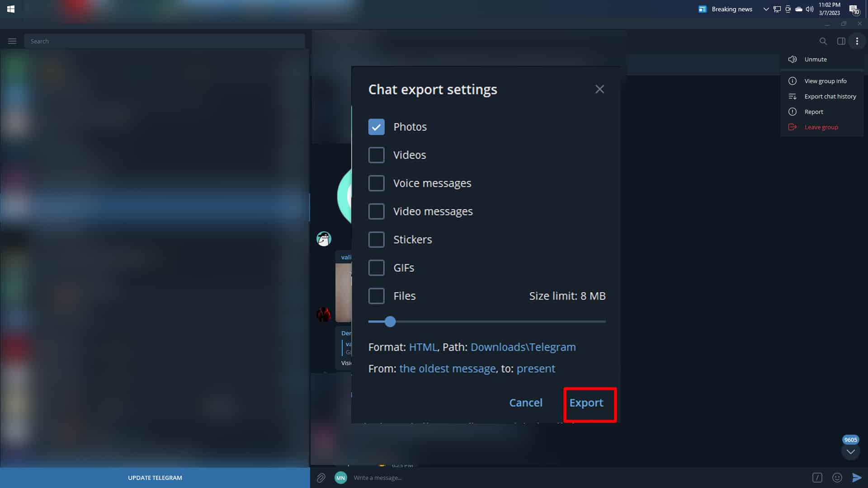Click the View group info icon

click(793, 80)
